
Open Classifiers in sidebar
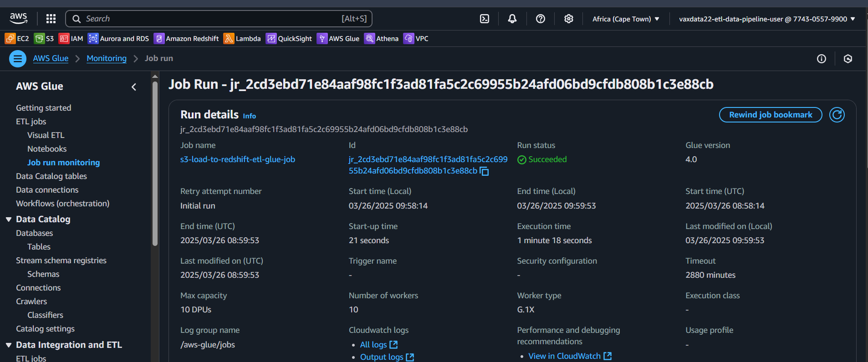point(45,315)
